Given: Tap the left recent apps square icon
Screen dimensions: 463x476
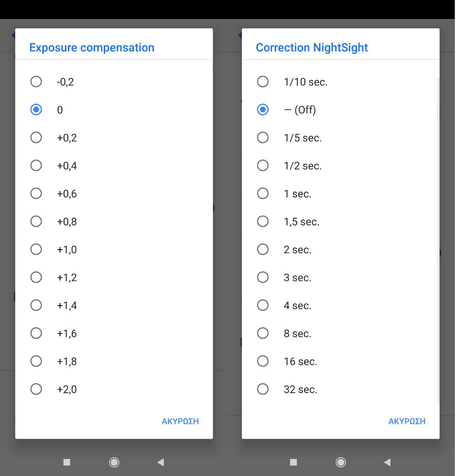Looking at the screenshot, I should [x=67, y=462].
